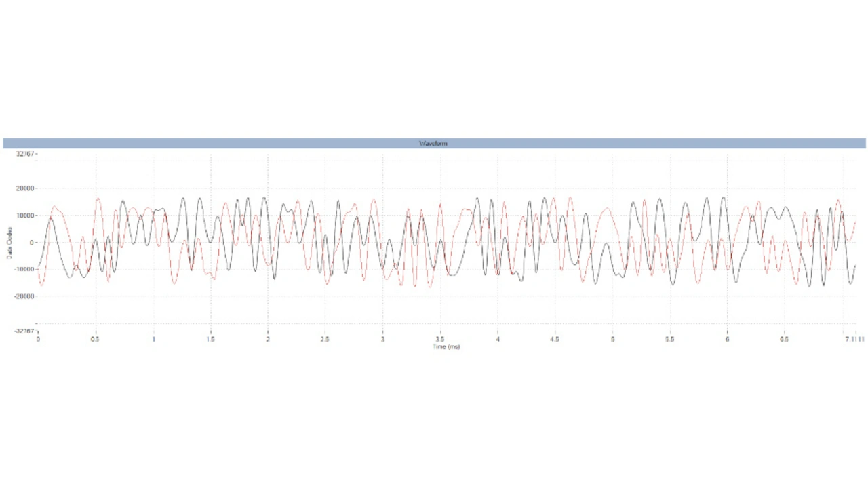Click the 3.5 ms time axis tick
868x488 pixels.
tap(440, 339)
